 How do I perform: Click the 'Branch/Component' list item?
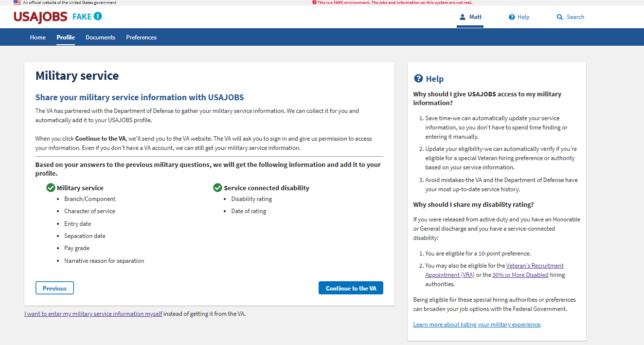point(90,199)
